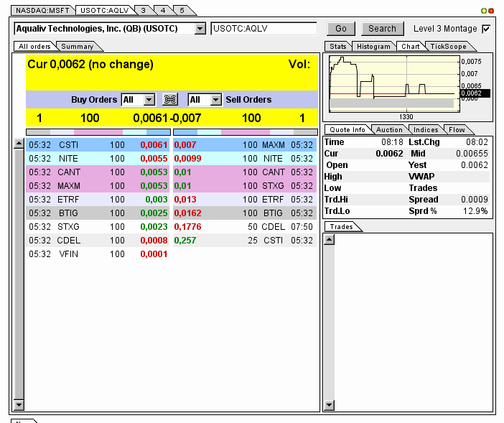504x423 pixels.
Task: Click the Search button
Action: click(382, 29)
